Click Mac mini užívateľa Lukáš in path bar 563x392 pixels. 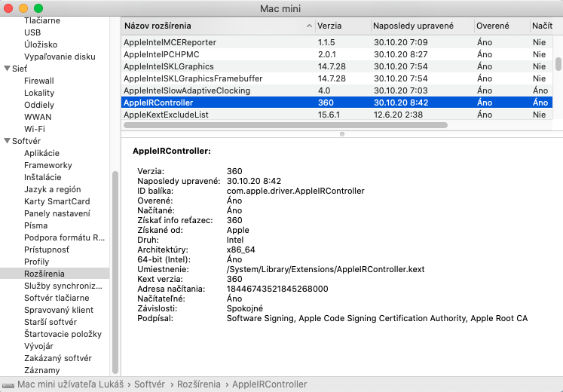coord(70,384)
